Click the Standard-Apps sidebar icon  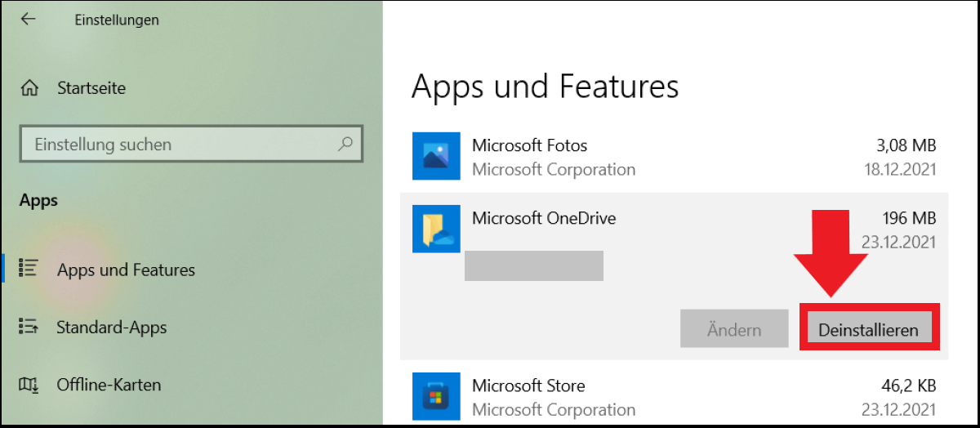click(29, 327)
